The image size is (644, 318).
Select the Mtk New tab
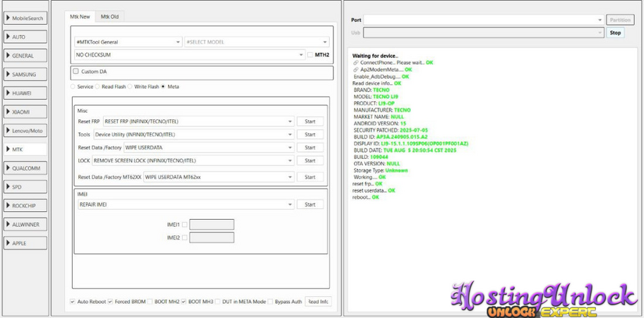pos(79,16)
